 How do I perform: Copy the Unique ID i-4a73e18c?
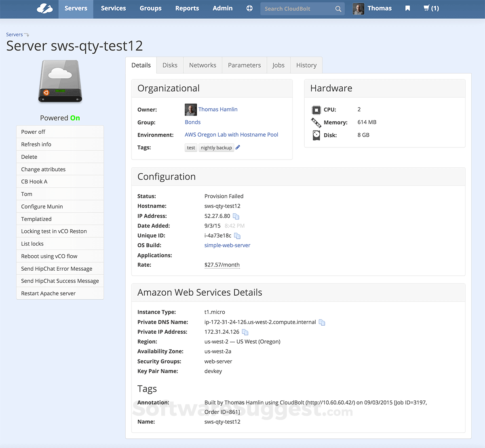click(237, 236)
